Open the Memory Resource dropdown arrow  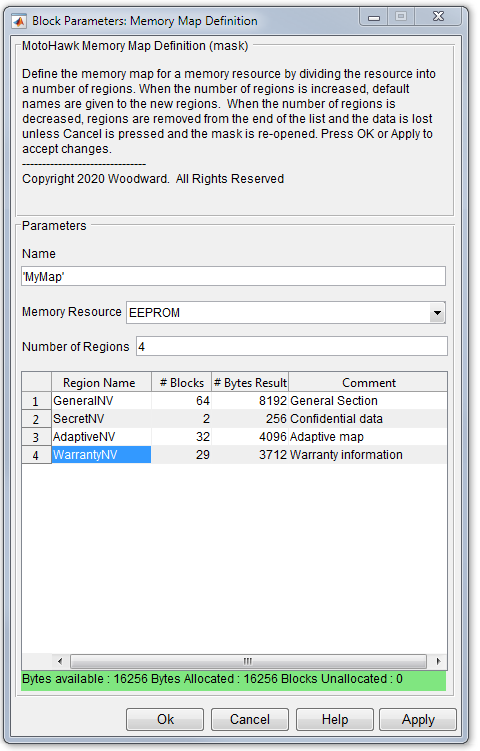[437, 313]
